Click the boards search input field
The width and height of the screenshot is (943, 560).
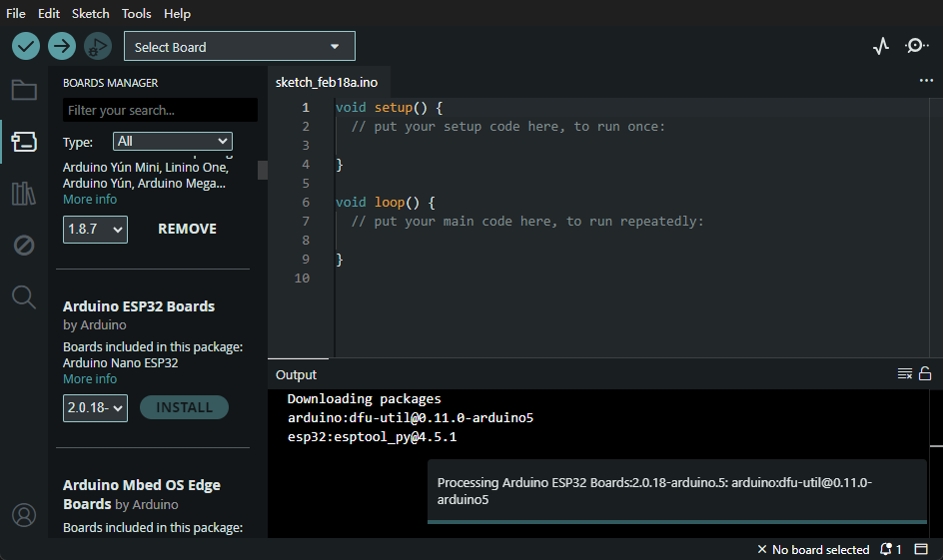[x=160, y=111]
